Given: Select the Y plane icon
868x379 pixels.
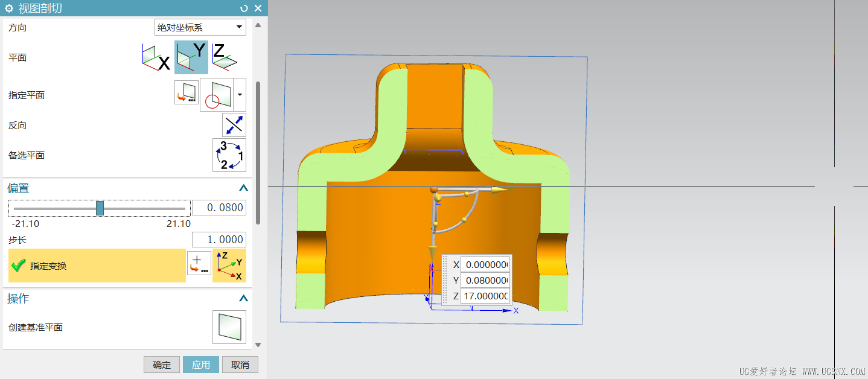Looking at the screenshot, I should (191, 58).
